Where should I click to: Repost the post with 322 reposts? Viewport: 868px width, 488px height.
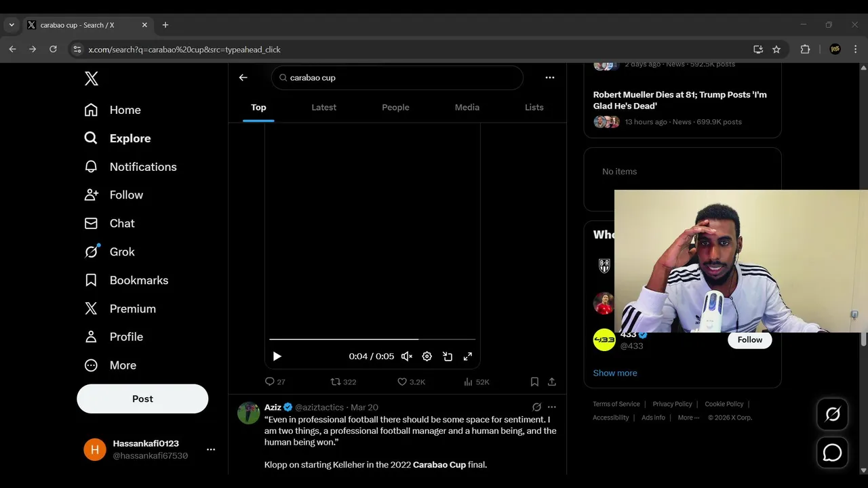coord(343,382)
